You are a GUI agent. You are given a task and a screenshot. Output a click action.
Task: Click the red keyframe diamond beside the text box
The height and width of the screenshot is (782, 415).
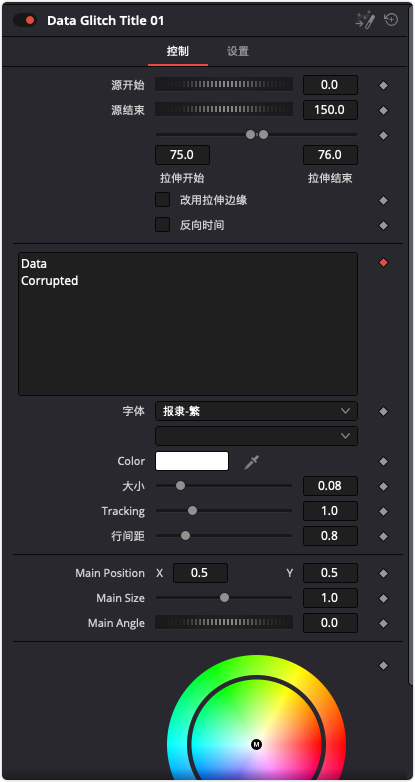point(383,262)
